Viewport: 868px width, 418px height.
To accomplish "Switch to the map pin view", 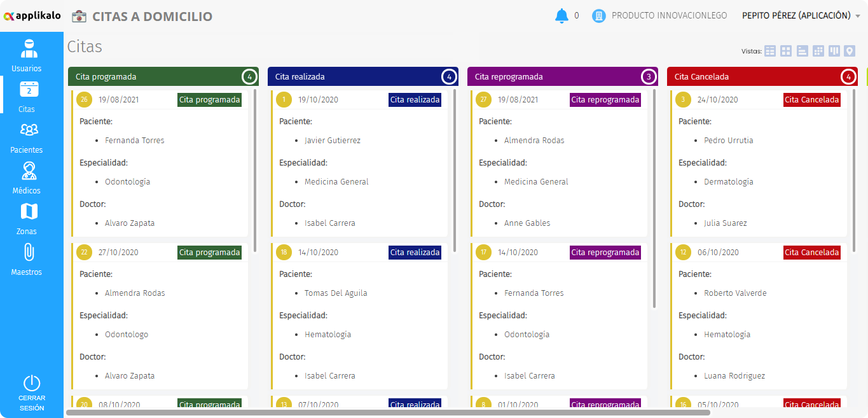I will click(x=850, y=51).
